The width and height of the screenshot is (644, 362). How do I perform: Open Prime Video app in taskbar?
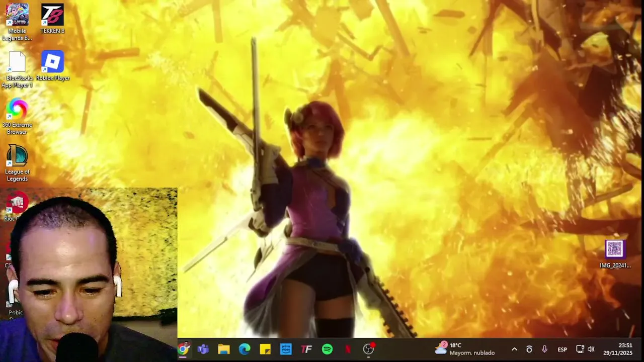tap(286, 349)
